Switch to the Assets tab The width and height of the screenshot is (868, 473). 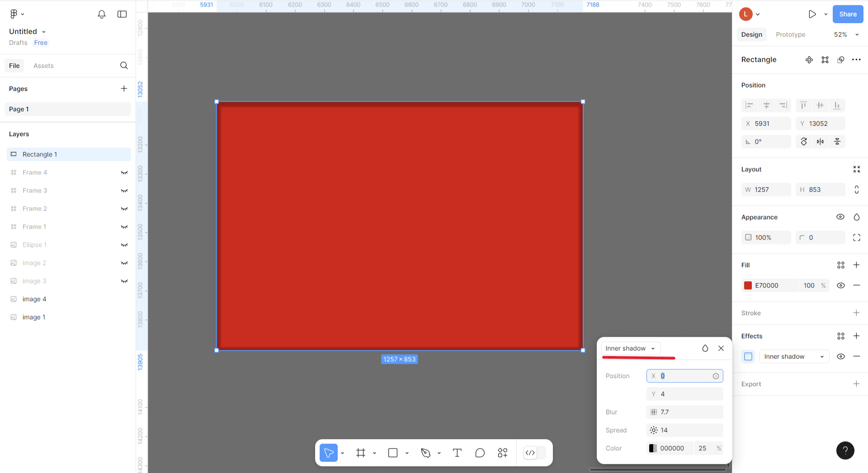(43, 66)
